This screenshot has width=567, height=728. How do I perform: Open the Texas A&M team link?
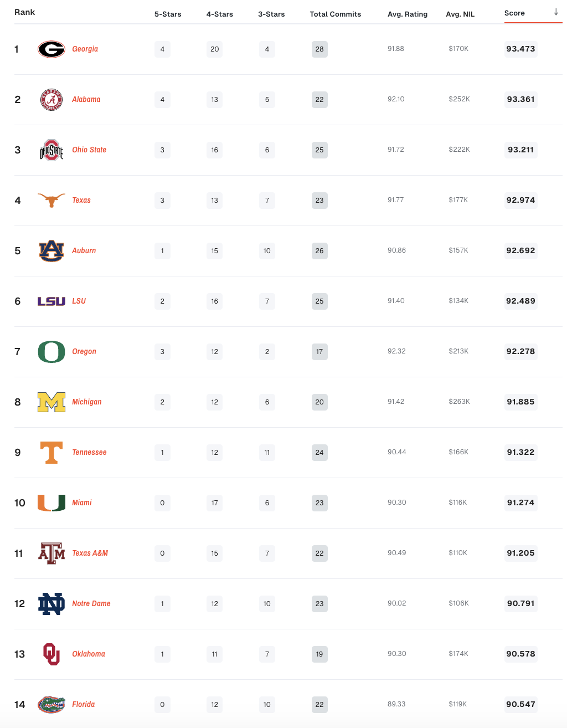tap(90, 553)
